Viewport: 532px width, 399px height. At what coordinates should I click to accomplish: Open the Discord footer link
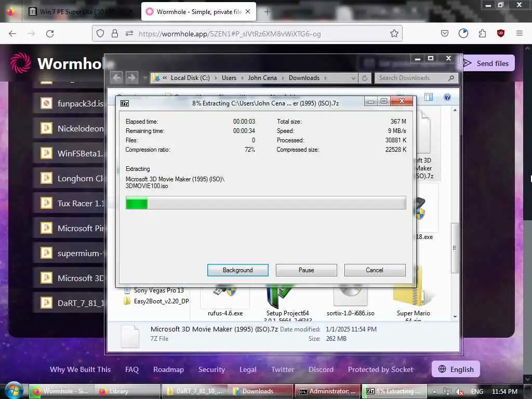click(321, 369)
